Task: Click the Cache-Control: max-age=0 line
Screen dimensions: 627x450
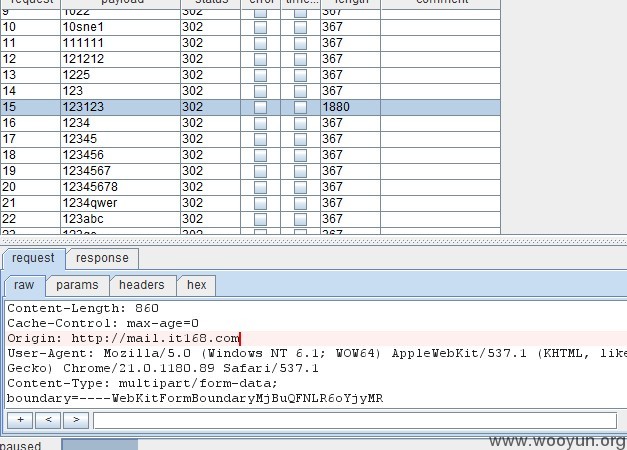Action: tap(103, 323)
